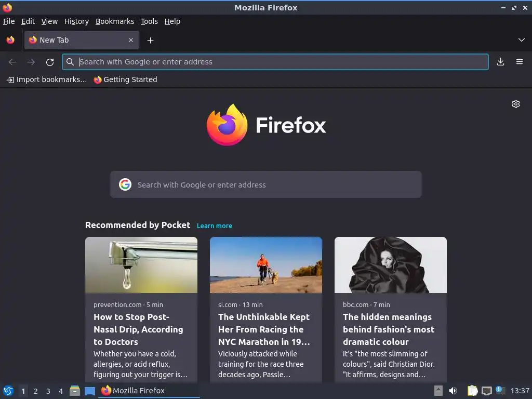Screen dimensions: 532x399
Task: Open the Edit menu
Action: (x=28, y=21)
